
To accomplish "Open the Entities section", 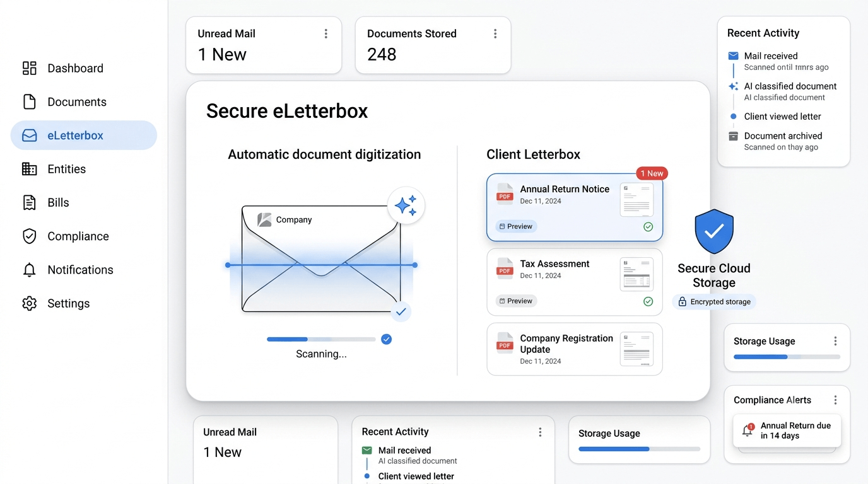I will [84, 169].
